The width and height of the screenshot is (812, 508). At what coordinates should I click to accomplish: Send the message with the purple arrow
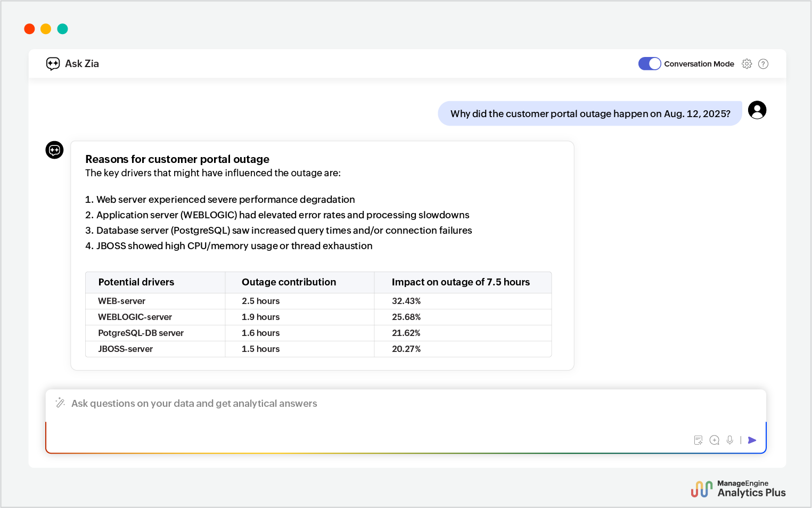[x=752, y=440]
